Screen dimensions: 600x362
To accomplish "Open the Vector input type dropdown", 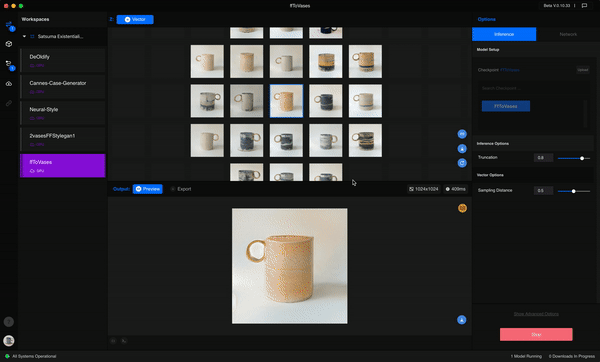I will [x=135, y=20].
